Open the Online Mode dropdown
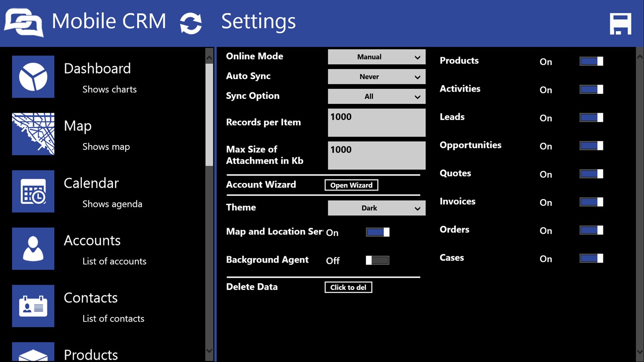Viewport: 644px width, 362px height. [x=376, y=57]
